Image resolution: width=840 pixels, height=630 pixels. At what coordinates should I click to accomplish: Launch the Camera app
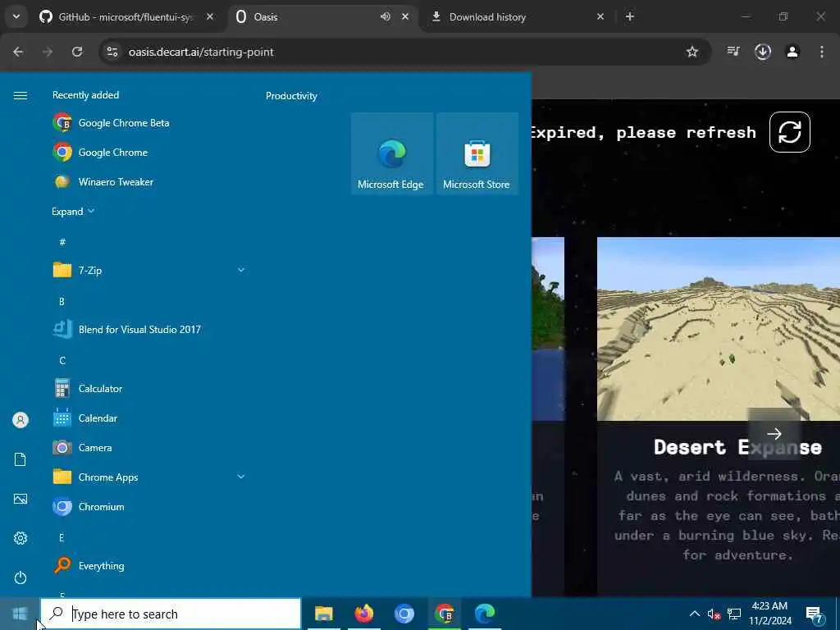[83, 447]
